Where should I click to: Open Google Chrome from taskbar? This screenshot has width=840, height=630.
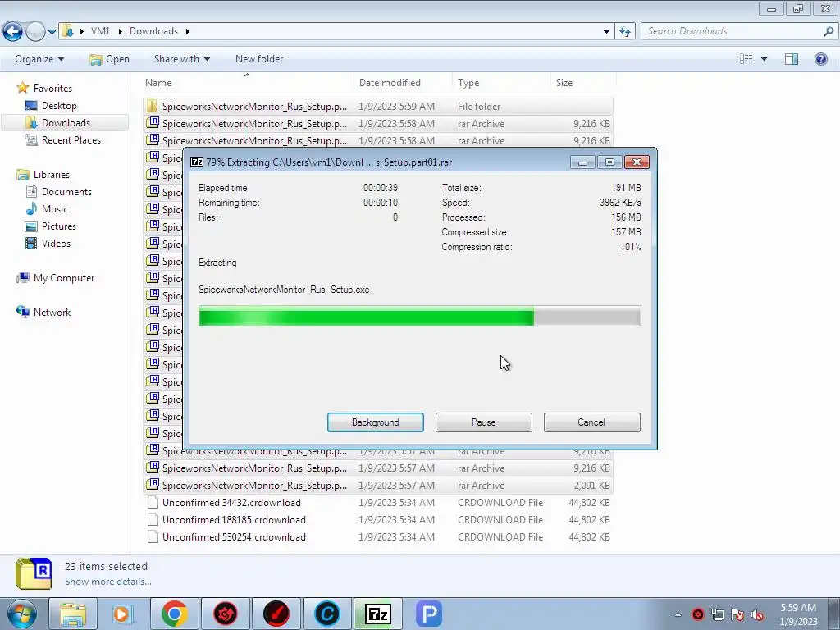174,614
